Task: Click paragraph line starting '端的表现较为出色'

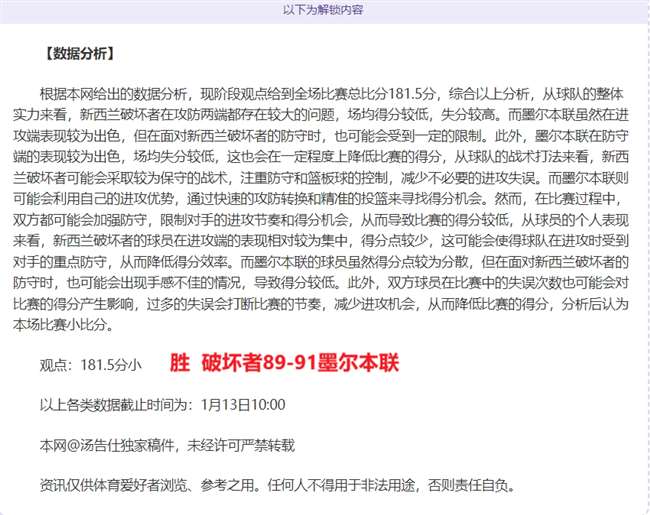Action: [321, 156]
